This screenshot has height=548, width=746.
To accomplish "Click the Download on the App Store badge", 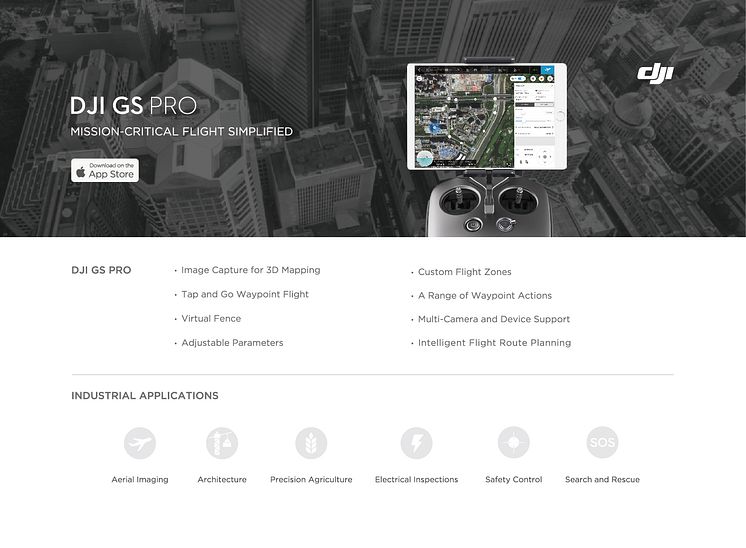I will [105, 170].
